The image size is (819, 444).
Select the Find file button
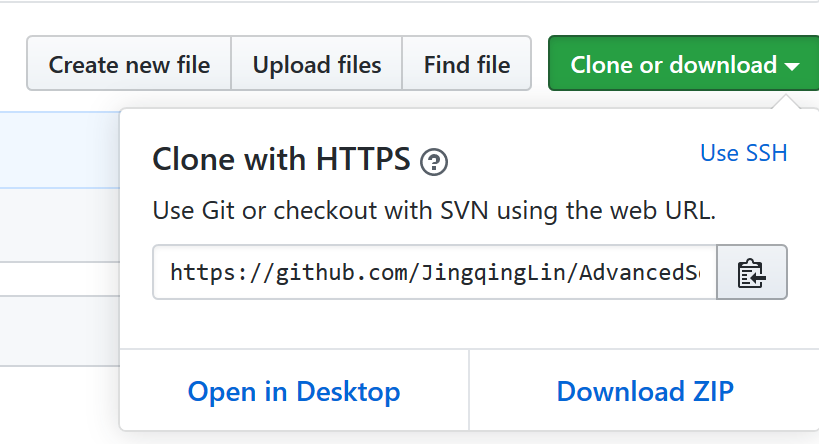pos(466,63)
